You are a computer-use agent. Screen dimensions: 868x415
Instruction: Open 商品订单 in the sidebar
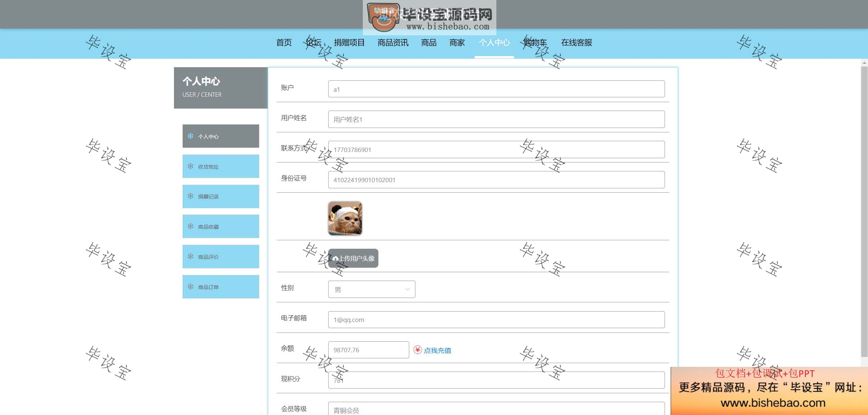(x=221, y=287)
